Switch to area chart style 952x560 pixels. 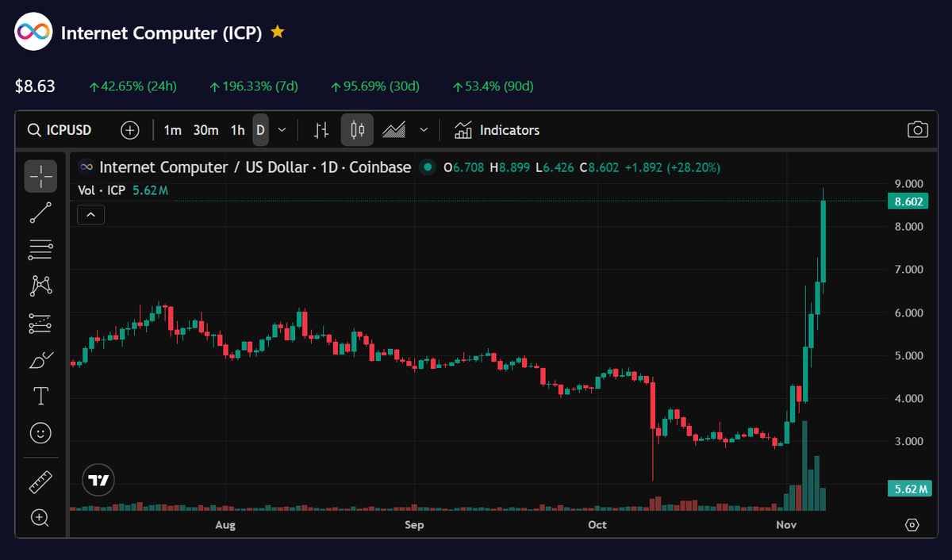(394, 130)
